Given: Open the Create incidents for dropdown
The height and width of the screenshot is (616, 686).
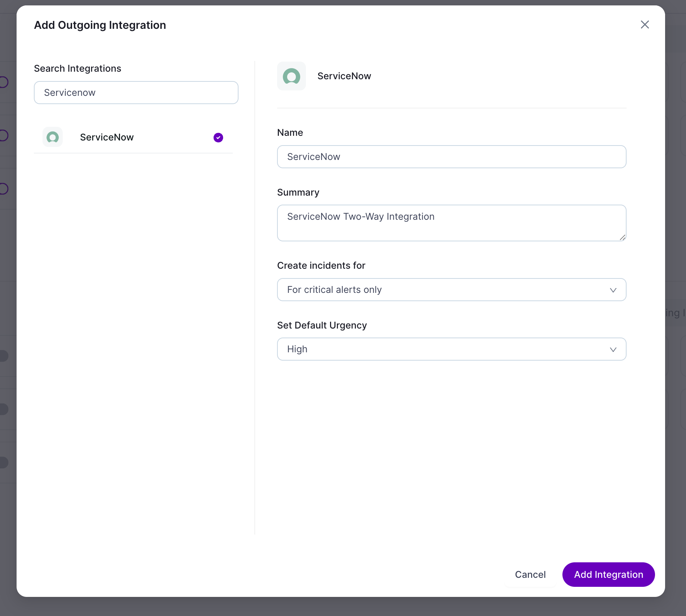Looking at the screenshot, I should coord(451,290).
